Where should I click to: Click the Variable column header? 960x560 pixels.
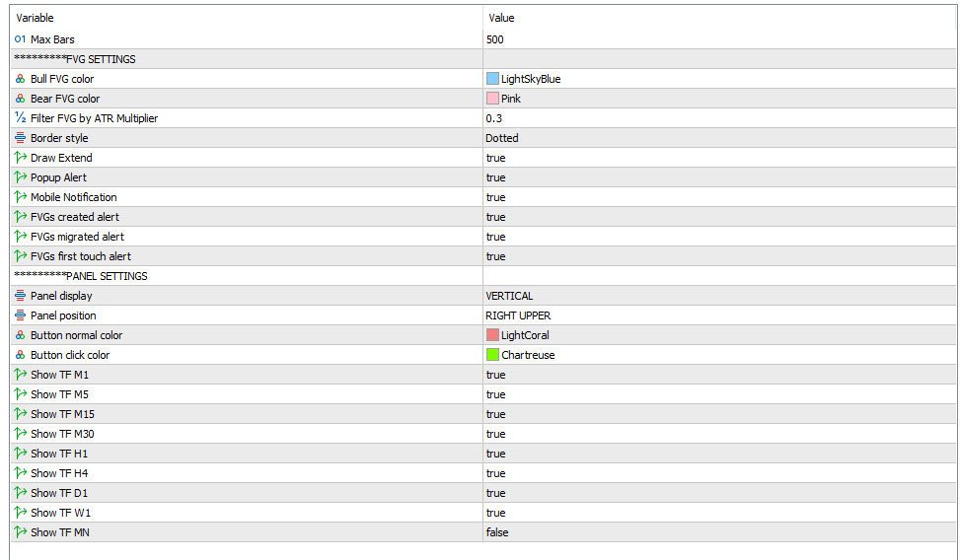(36, 18)
